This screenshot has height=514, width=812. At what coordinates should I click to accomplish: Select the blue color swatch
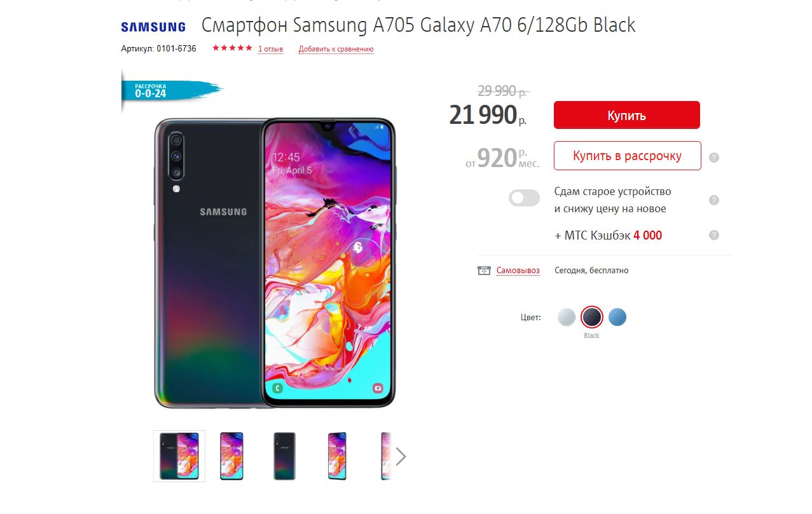617,317
